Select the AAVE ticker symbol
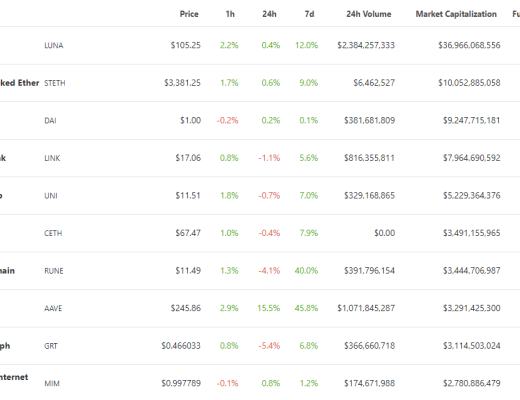This screenshot has width=520, height=400. click(x=53, y=308)
